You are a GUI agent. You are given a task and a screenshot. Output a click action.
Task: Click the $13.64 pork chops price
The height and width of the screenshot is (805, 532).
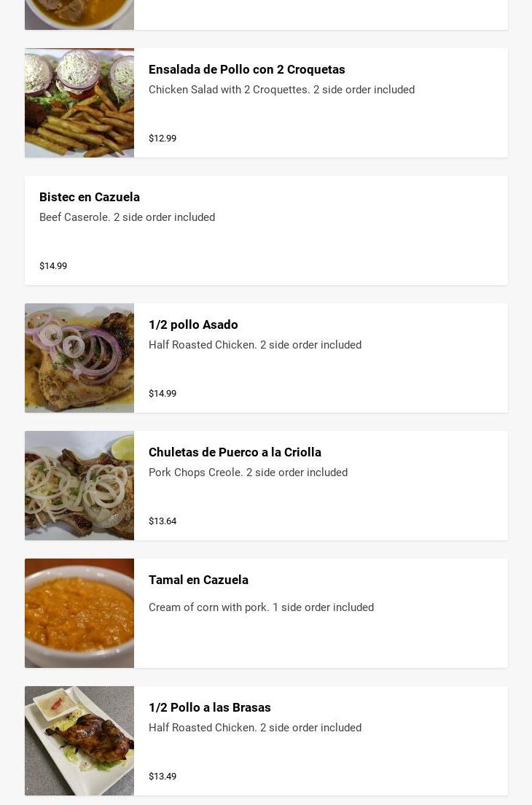(163, 521)
